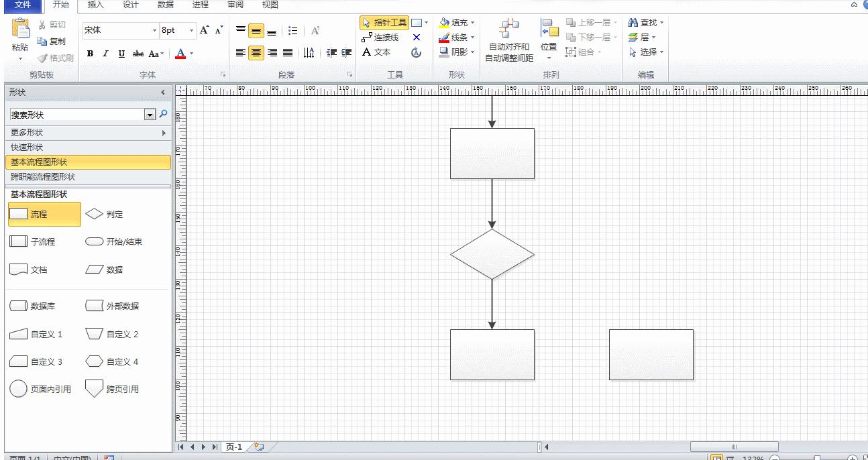Toggle bold text formatting
Image resolution: width=868 pixels, height=460 pixels.
[x=90, y=54]
